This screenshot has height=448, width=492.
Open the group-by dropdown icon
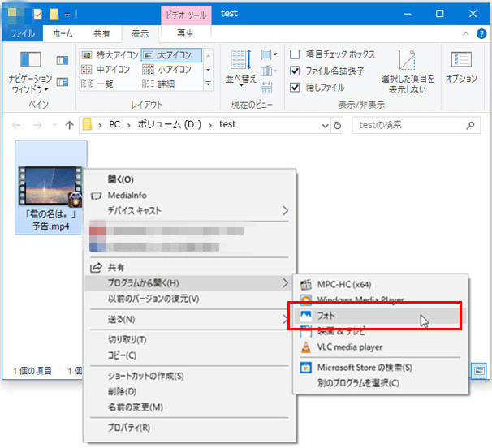[x=269, y=55]
